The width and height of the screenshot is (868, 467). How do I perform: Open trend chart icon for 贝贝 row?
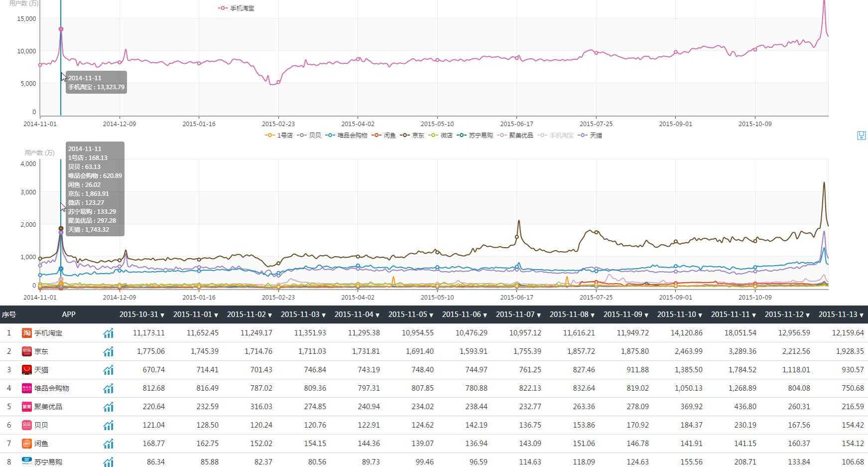pyautogui.click(x=108, y=425)
